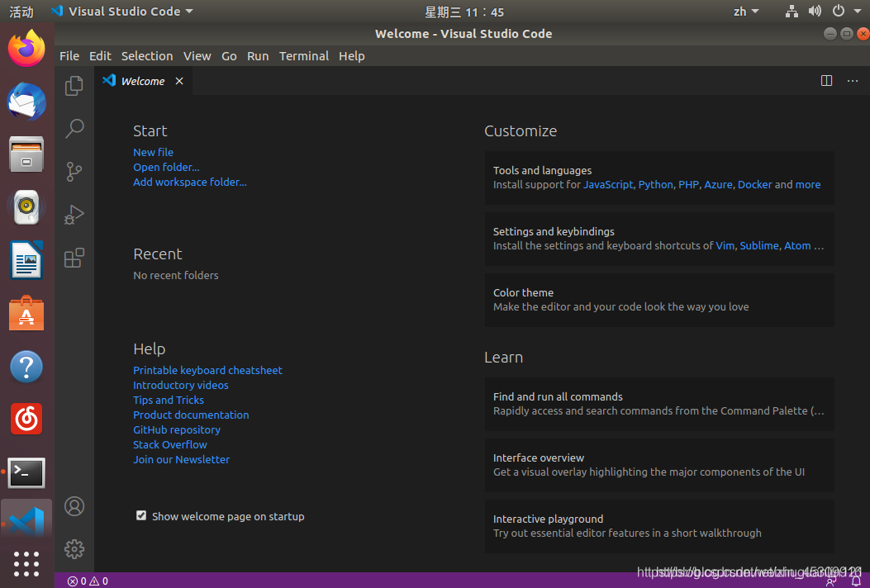This screenshot has width=870, height=588.
Task: Expand the Visual Studio Code app menu
Action: (x=122, y=11)
